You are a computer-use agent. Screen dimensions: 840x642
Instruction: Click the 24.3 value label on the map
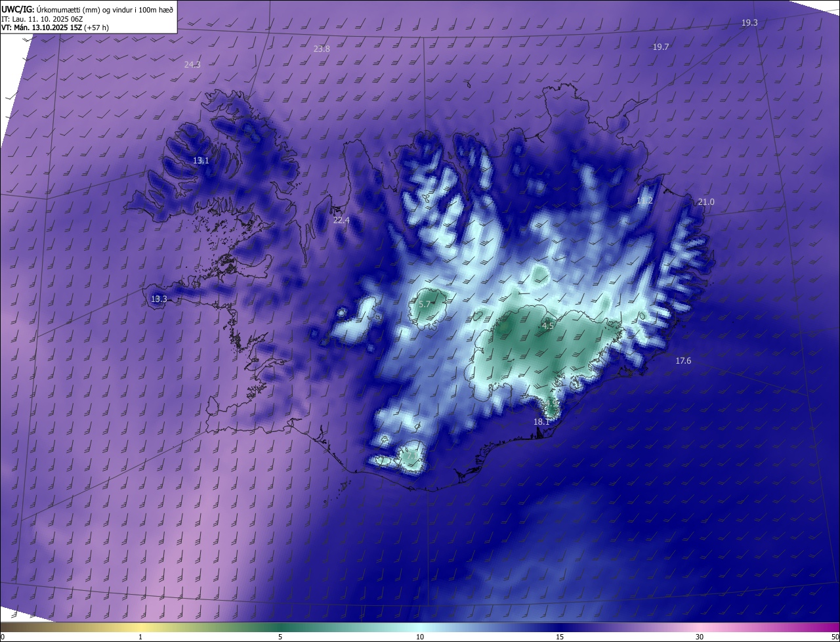point(192,64)
